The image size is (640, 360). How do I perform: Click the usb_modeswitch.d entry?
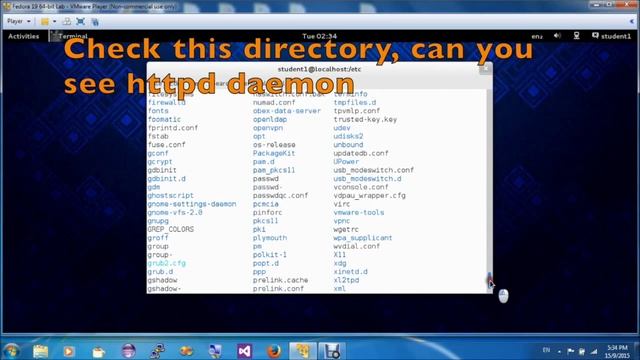click(367, 179)
